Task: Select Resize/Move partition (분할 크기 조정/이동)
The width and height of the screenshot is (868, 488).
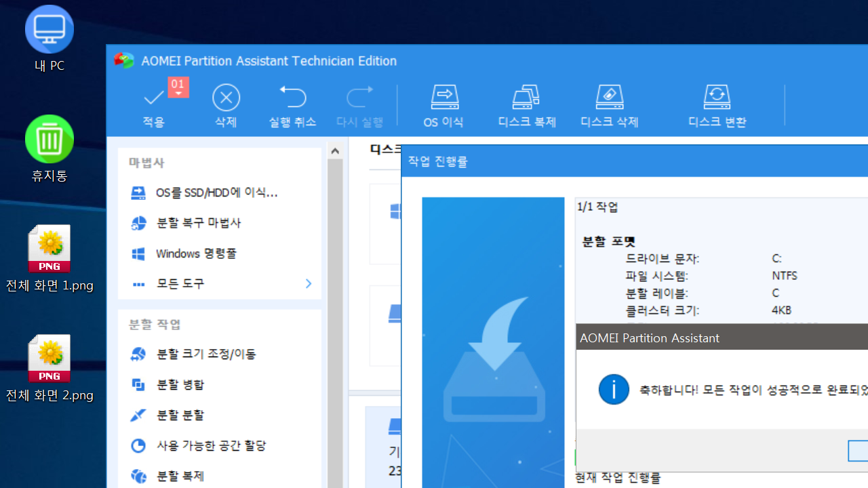Action: point(206,354)
